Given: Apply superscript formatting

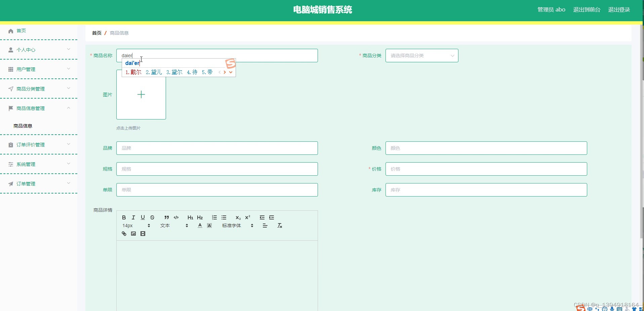Looking at the screenshot, I should point(248,217).
